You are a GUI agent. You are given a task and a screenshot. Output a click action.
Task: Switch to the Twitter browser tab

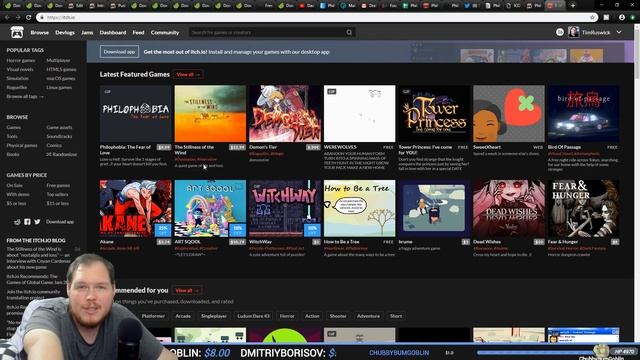(471, 6)
